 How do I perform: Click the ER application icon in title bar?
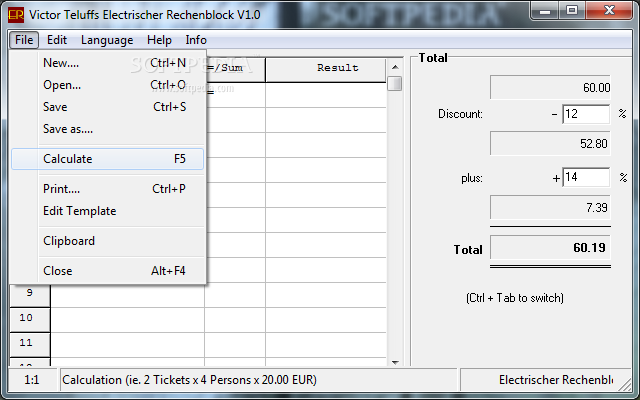(16, 16)
